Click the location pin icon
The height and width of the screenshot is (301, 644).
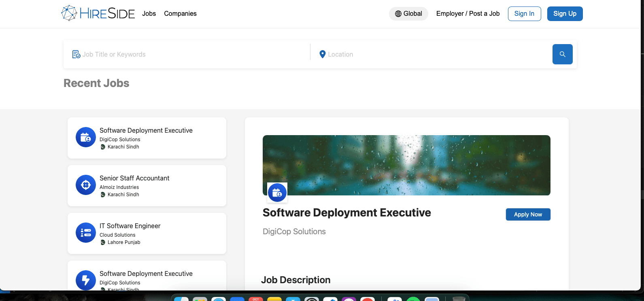coord(322,54)
